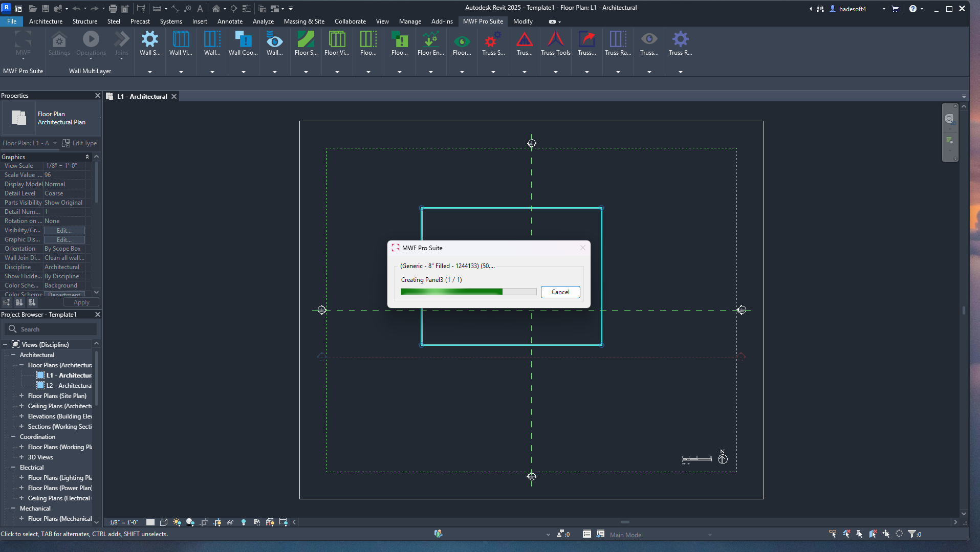Toggle Drag Elements on Selection in status bar
Screen dimensions: 980x552
[886, 534]
